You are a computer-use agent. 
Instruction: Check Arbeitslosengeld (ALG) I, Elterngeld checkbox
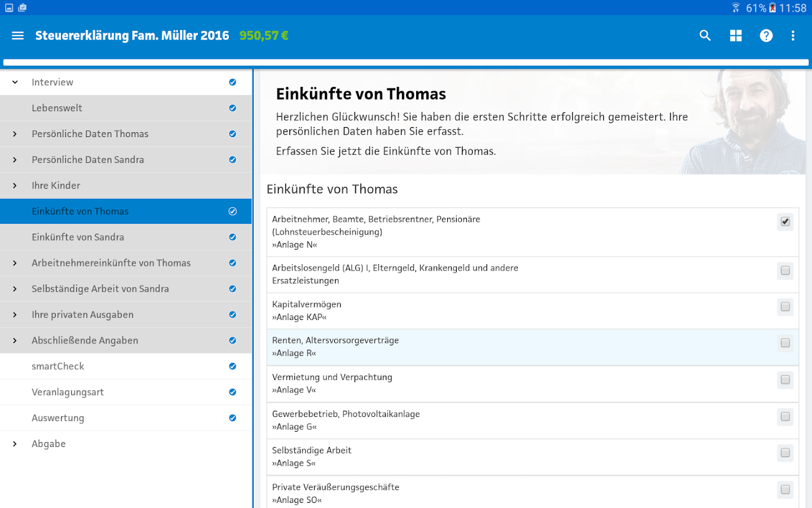pos(785,270)
